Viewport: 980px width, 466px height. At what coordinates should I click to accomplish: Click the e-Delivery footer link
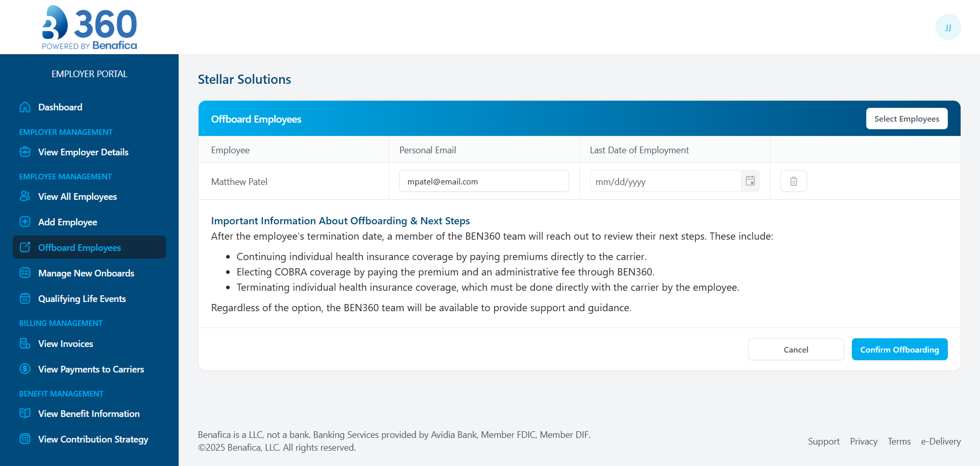(x=941, y=441)
